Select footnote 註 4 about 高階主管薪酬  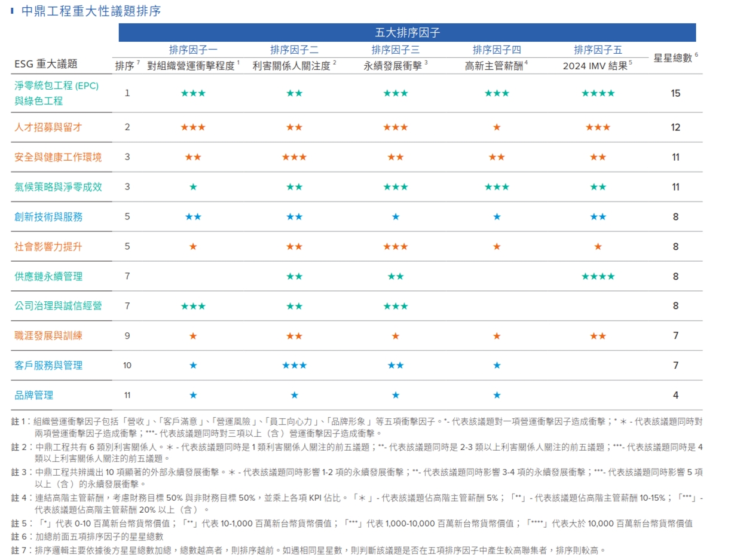pyautogui.click(x=357, y=503)
